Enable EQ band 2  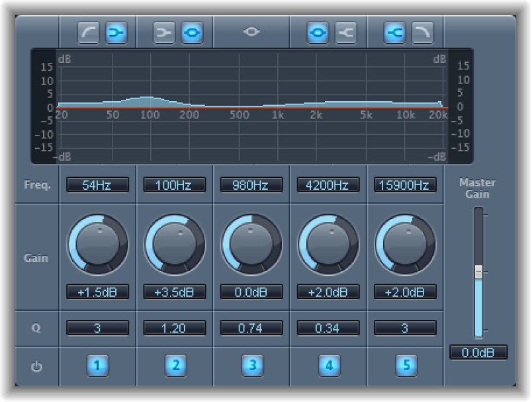[174, 365]
